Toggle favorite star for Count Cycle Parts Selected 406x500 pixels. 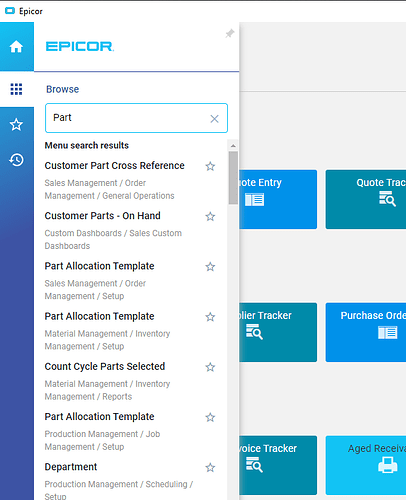tap(210, 367)
